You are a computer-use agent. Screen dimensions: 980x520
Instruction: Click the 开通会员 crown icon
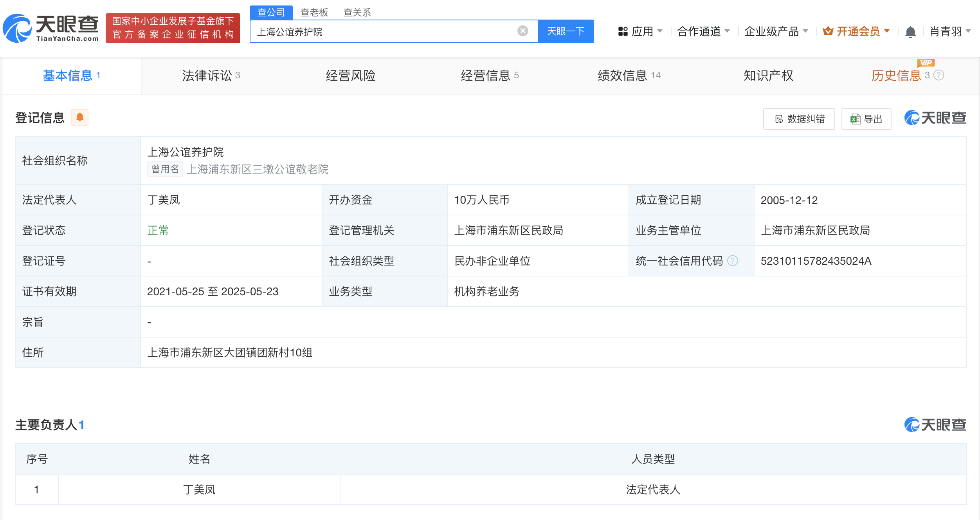[827, 31]
